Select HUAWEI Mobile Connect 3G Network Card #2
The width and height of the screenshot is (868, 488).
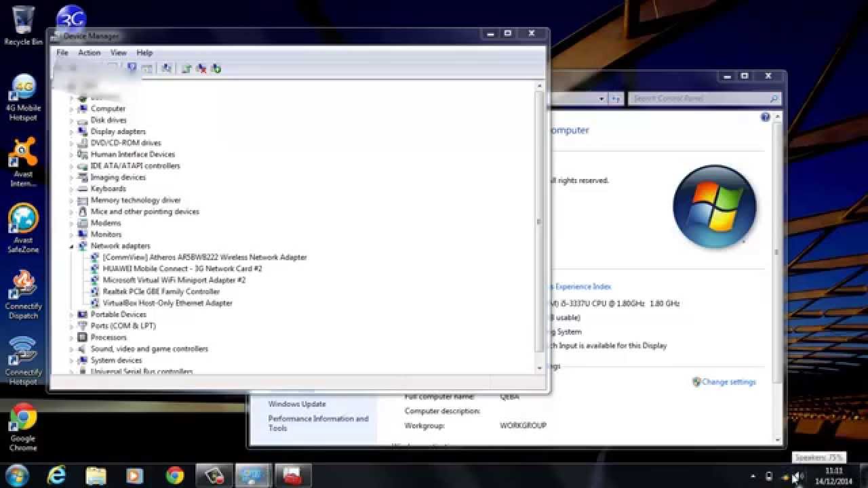click(x=182, y=269)
